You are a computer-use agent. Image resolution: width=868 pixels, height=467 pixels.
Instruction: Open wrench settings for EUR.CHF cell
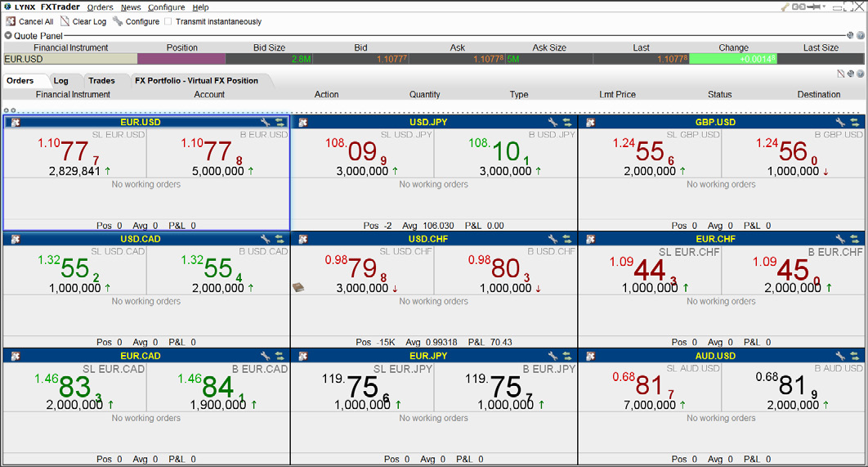point(840,240)
